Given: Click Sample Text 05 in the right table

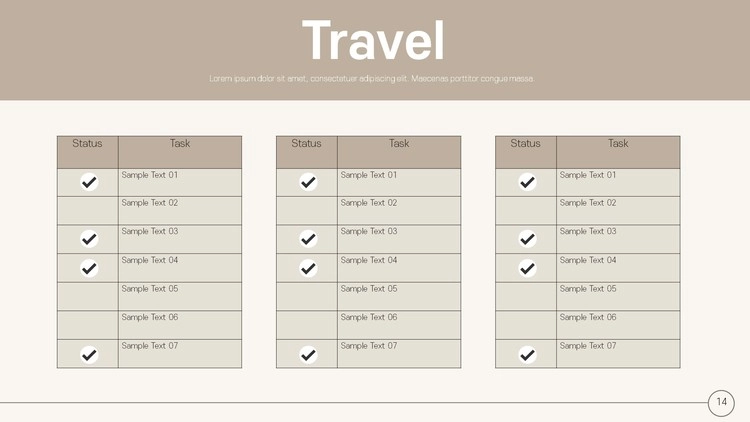Looking at the screenshot, I should pyautogui.click(x=588, y=289).
